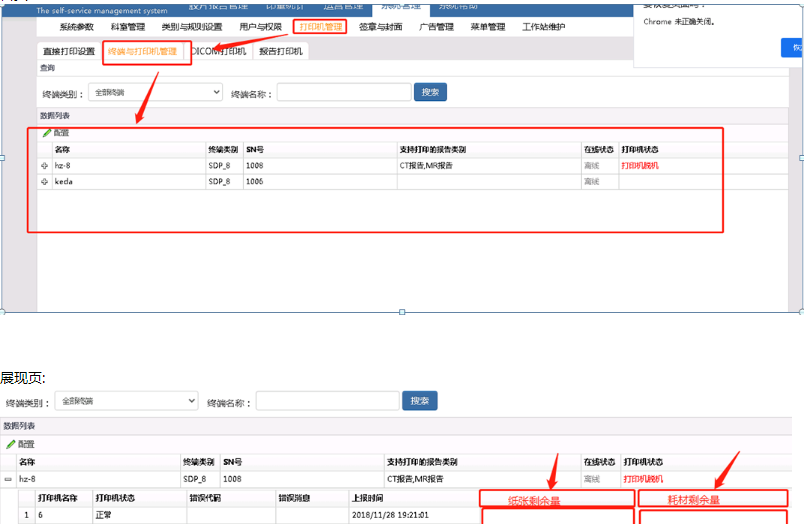Viewport: 806px width, 524px height.
Task: Click the pencil 配置 icon in upper list
Action: [x=47, y=133]
